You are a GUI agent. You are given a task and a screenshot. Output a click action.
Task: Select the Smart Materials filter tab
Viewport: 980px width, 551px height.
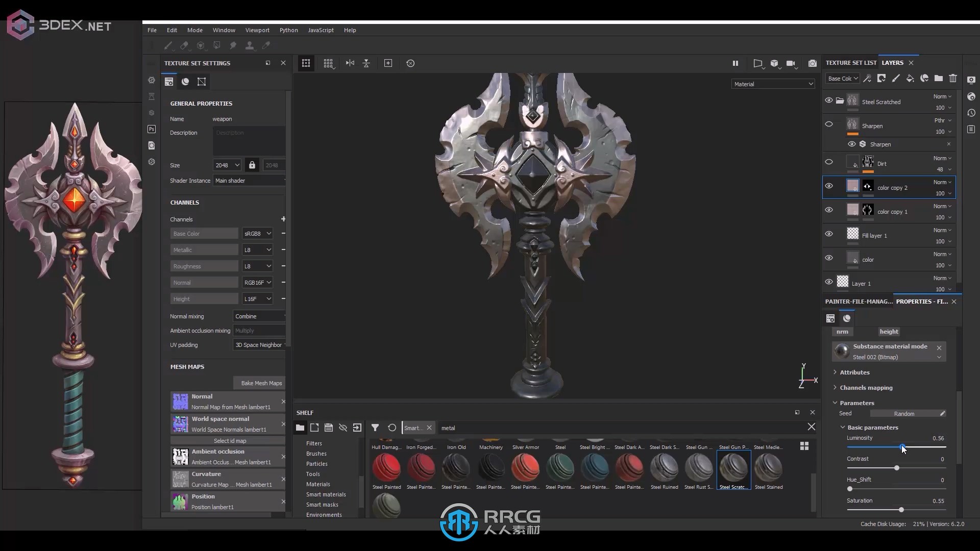[327, 494]
